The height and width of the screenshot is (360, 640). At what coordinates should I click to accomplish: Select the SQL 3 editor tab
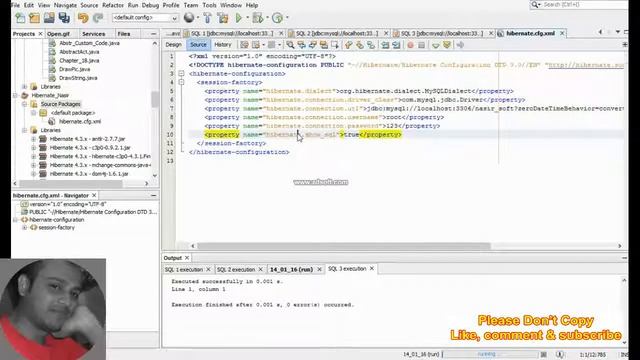pyautogui.click(x=442, y=33)
